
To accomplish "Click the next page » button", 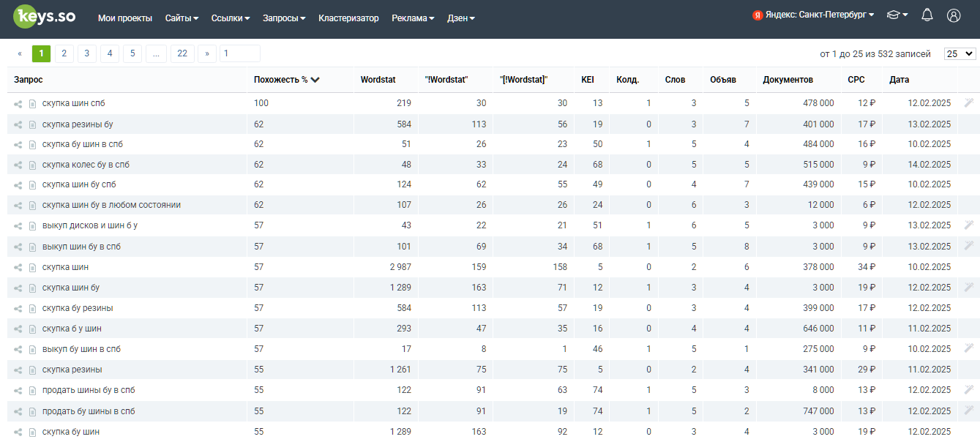I will (207, 53).
